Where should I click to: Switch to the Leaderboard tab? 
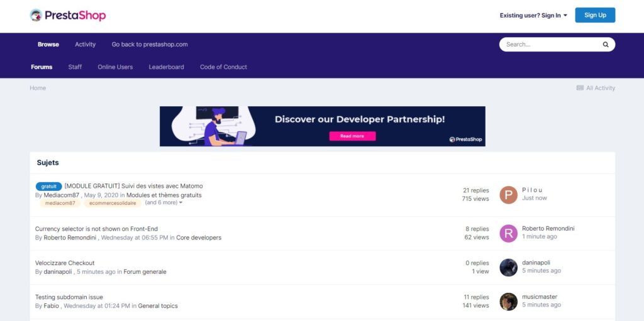pos(166,67)
